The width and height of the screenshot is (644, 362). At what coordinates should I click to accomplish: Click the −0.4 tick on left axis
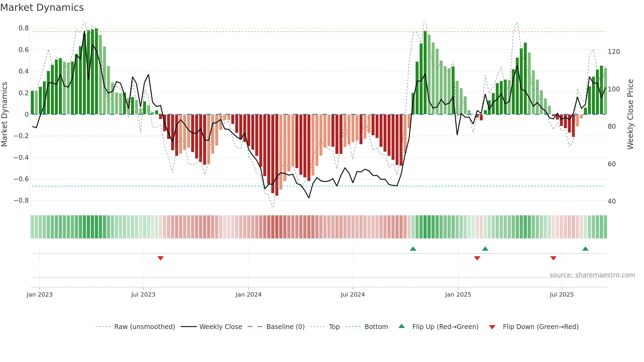tap(21, 157)
